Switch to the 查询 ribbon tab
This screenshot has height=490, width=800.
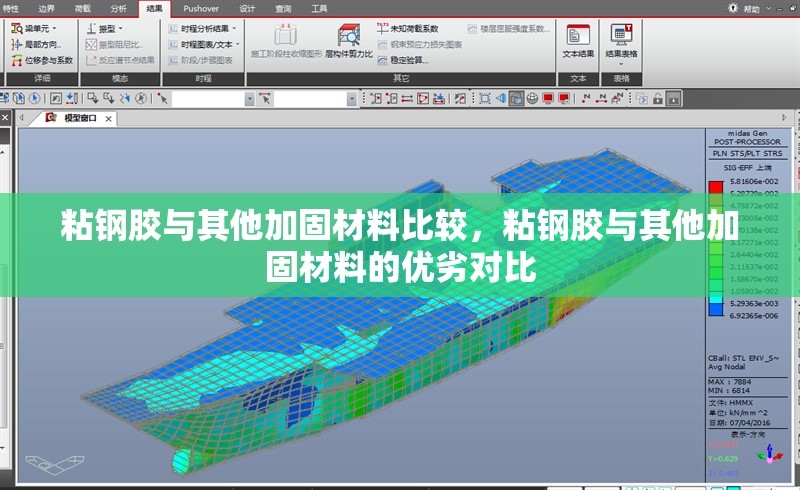pyautogui.click(x=283, y=9)
